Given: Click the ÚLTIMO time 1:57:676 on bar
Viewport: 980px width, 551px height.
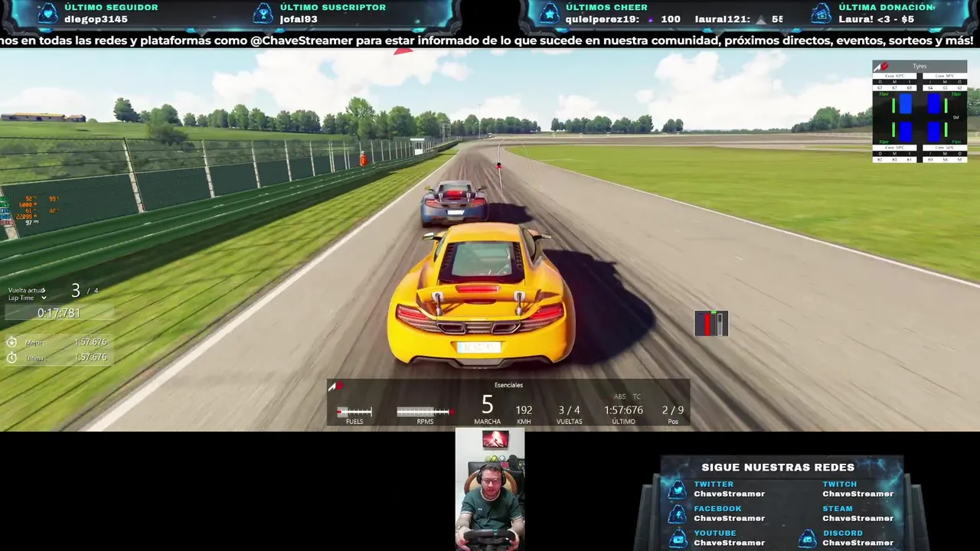Looking at the screenshot, I should tap(623, 410).
